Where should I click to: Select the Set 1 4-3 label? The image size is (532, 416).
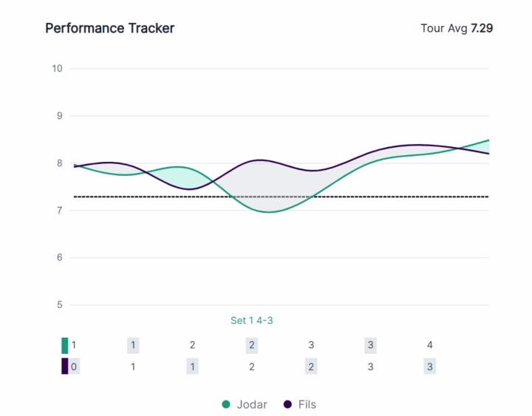click(253, 321)
